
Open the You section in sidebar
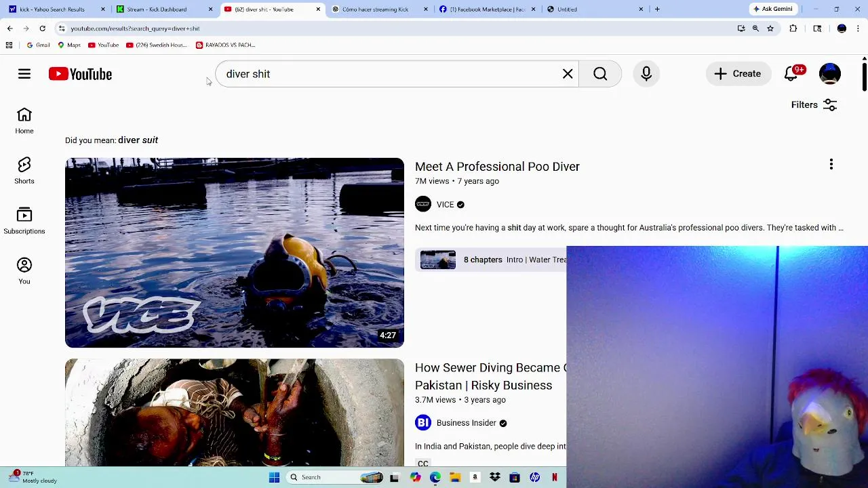click(24, 271)
